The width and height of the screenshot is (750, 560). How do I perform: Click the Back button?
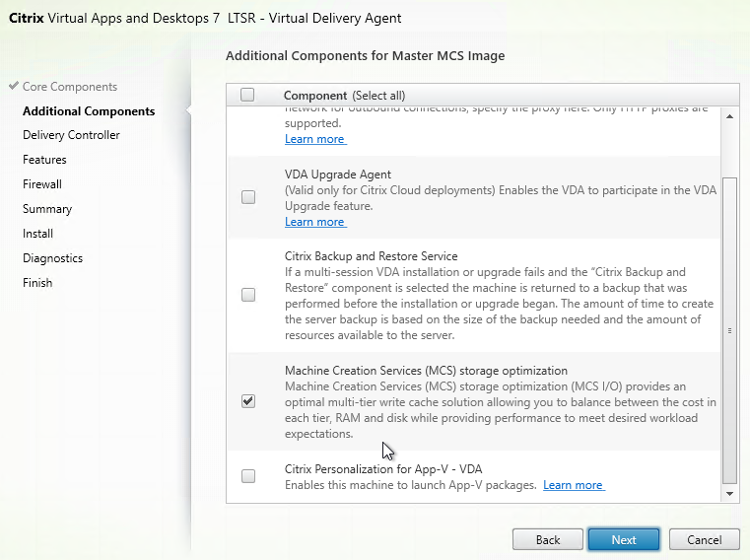[x=548, y=540]
